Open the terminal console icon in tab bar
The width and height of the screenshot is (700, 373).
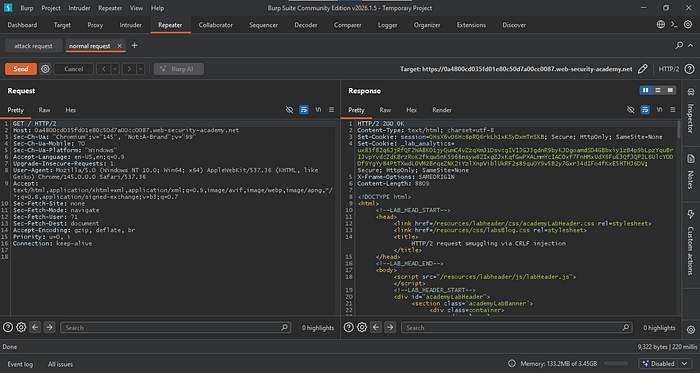(674, 25)
